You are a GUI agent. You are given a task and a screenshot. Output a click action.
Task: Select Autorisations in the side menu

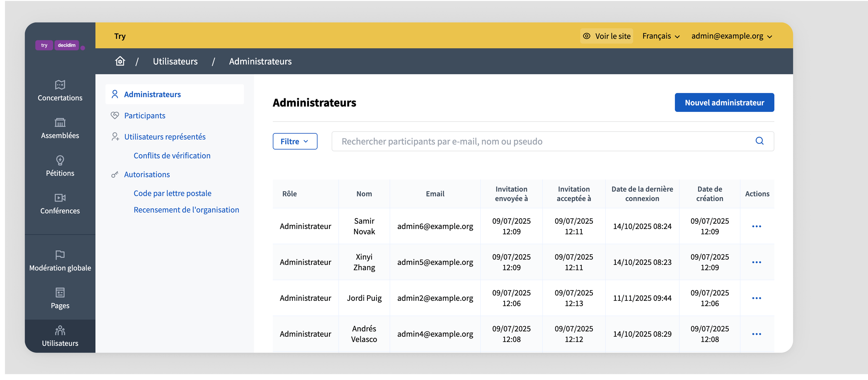point(147,174)
